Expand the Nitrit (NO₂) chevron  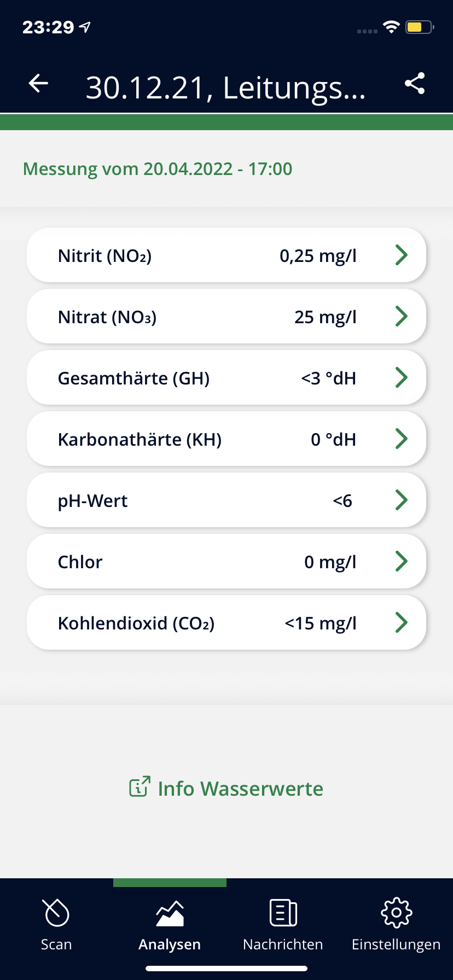coord(402,255)
